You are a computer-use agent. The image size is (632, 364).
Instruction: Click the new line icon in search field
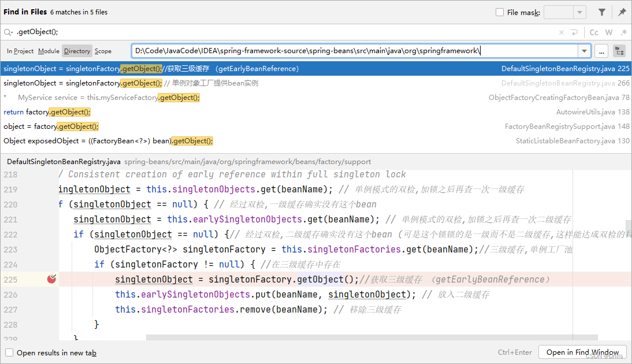[x=574, y=32]
